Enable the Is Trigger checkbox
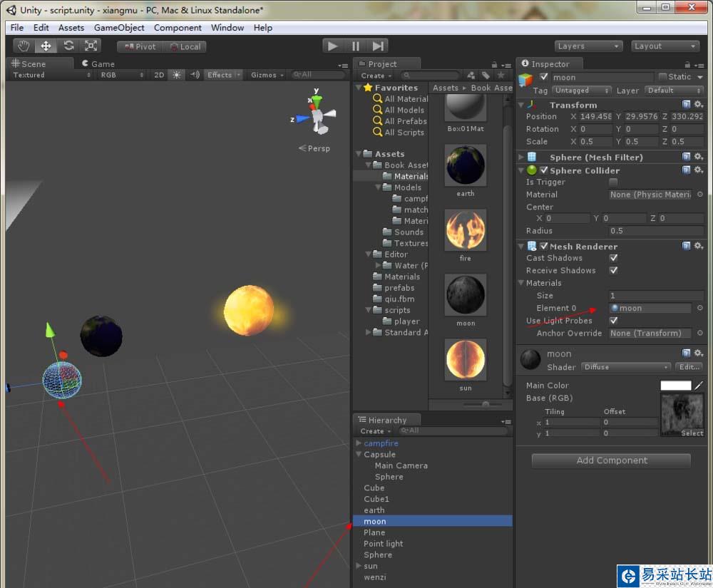The width and height of the screenshot is (713, 588). (613, 182)
